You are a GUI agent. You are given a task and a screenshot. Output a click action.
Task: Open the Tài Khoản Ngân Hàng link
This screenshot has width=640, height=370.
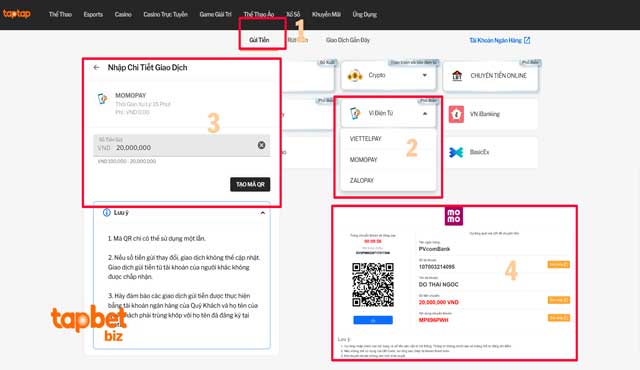pyautogui.click(x=496, y=40)
